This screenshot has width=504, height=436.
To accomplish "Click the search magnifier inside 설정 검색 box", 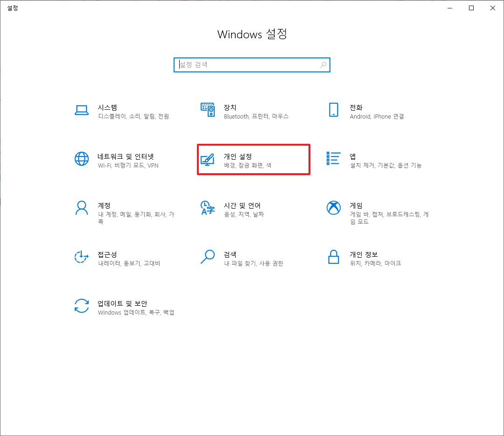I will [323, 65].
